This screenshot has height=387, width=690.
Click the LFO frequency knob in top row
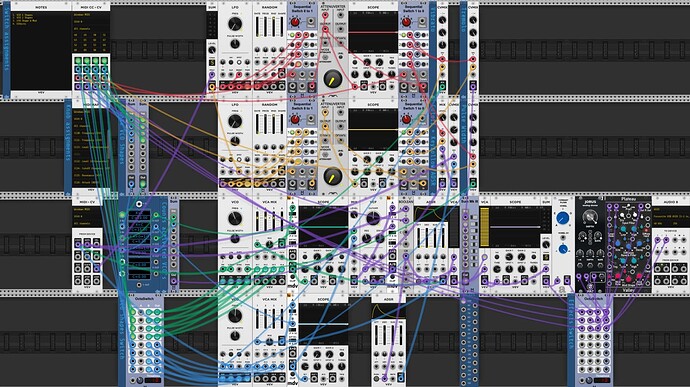[235, 24]
